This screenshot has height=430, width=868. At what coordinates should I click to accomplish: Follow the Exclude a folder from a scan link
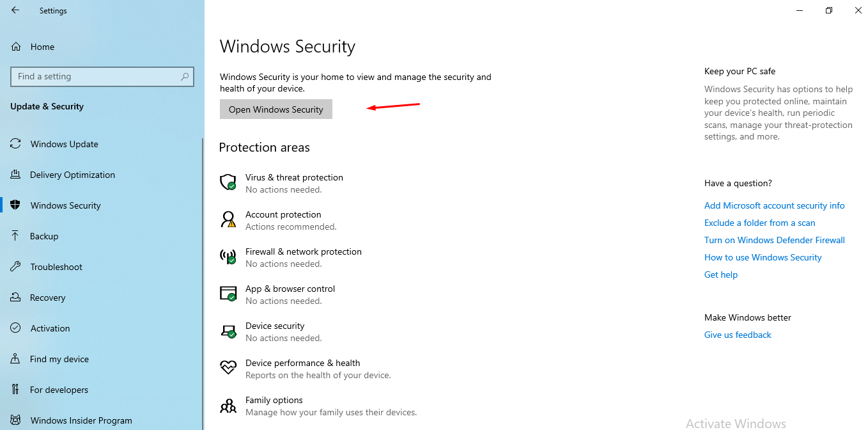point(759,223)
